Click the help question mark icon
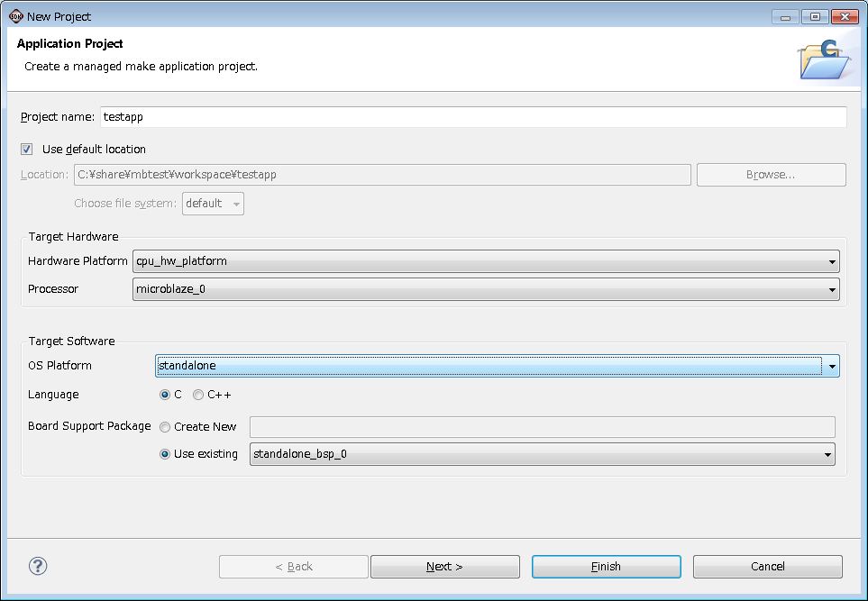 [x=38, y=566]
